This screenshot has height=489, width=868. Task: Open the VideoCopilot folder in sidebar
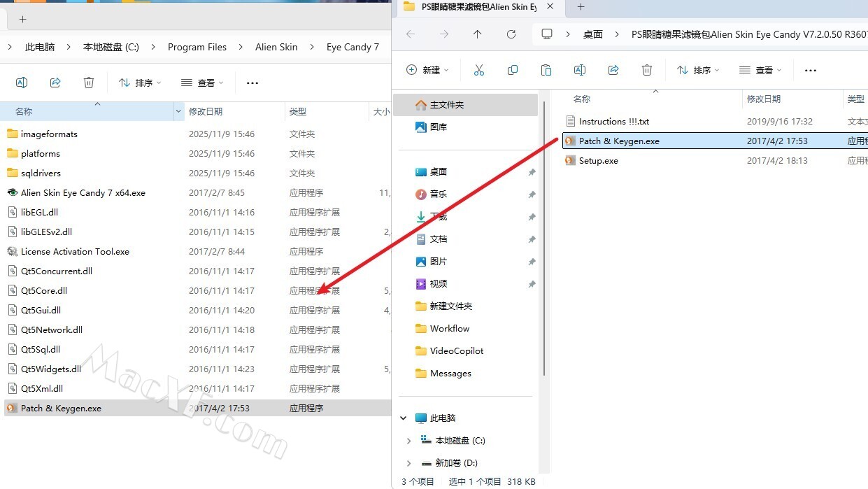456,351
